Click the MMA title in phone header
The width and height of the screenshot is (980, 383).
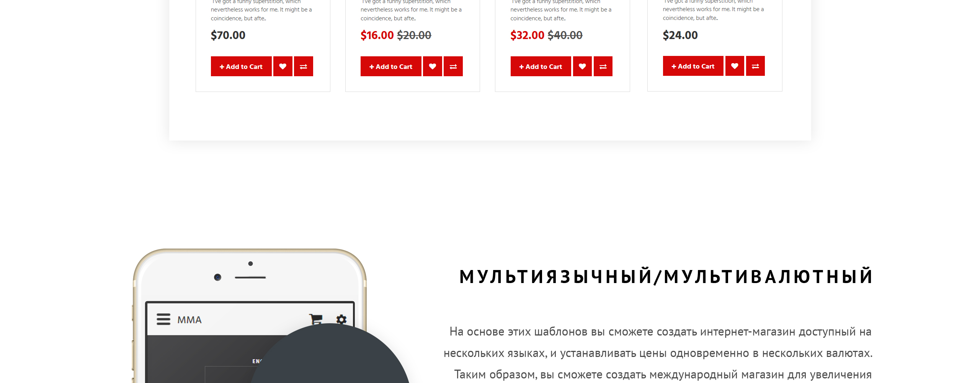click(189, 320)
